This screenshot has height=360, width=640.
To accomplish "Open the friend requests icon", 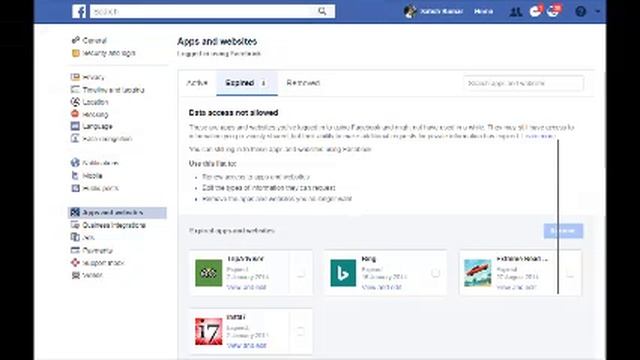I will [x=516, y=12].
